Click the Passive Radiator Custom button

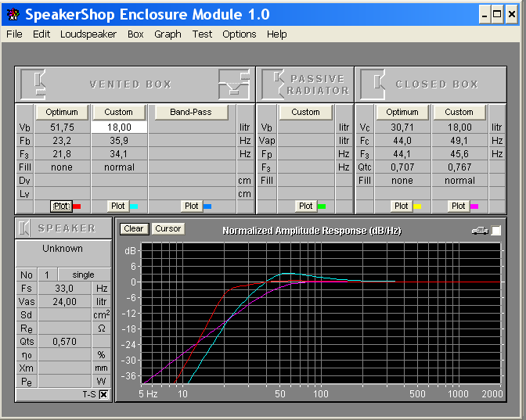click(305, 112)
